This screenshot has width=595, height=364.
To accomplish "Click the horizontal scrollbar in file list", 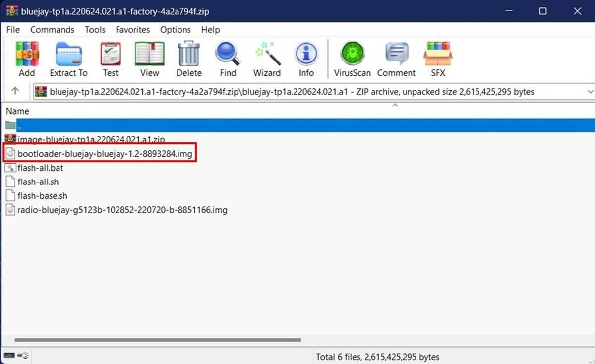I will tap(158, 340).
